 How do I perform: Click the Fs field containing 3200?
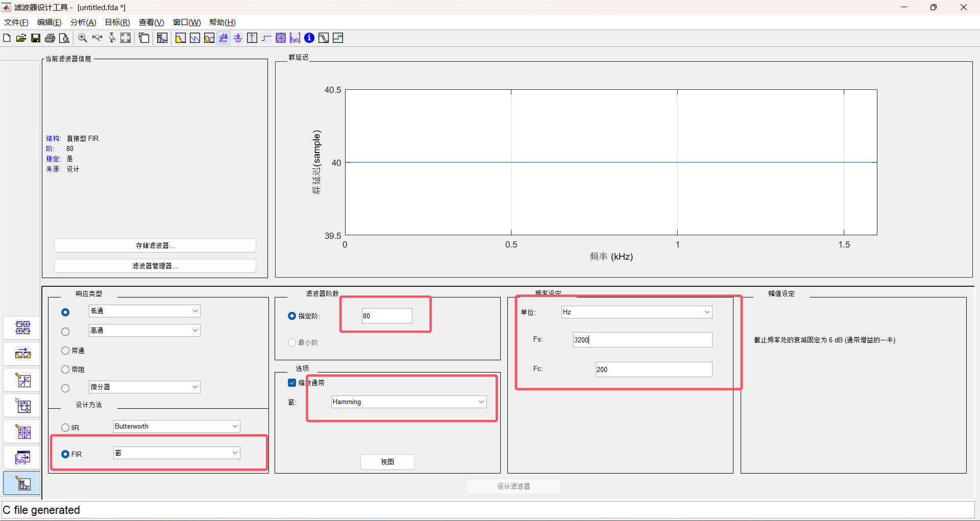coord(643,340)
